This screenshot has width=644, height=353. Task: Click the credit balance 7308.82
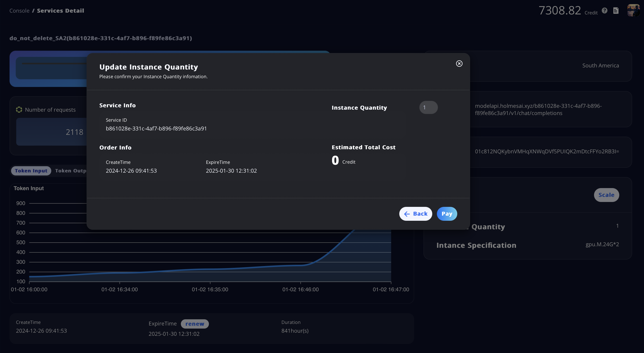point(560,11)
